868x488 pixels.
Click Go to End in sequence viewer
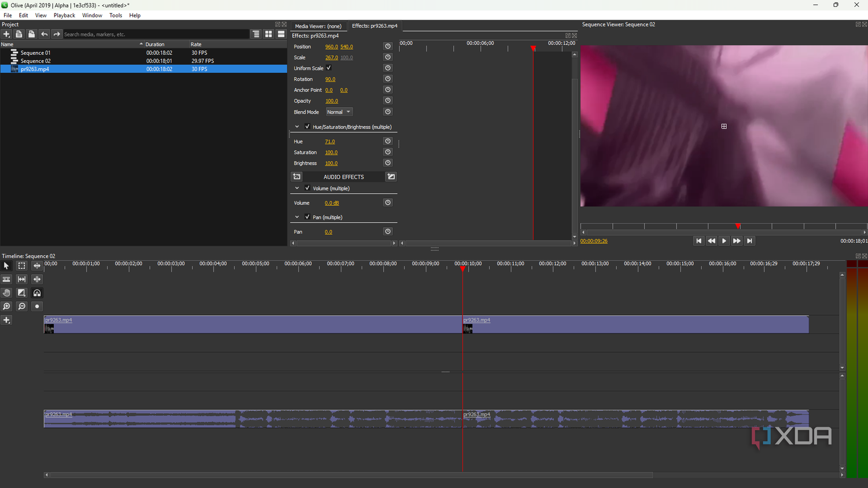coord(749,241)
